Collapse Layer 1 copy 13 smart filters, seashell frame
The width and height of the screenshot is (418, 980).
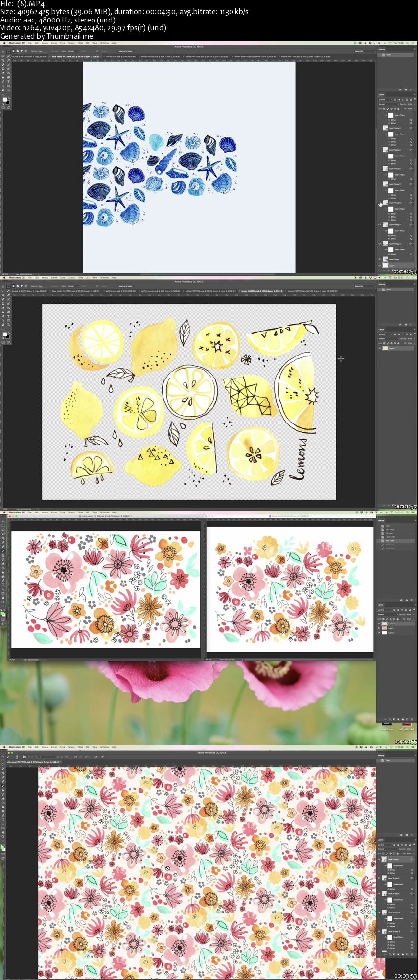coord(413,244)
